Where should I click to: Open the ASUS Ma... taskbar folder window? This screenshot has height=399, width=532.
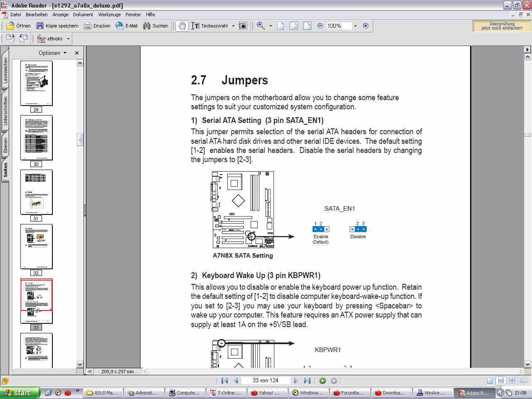point(102,393)
